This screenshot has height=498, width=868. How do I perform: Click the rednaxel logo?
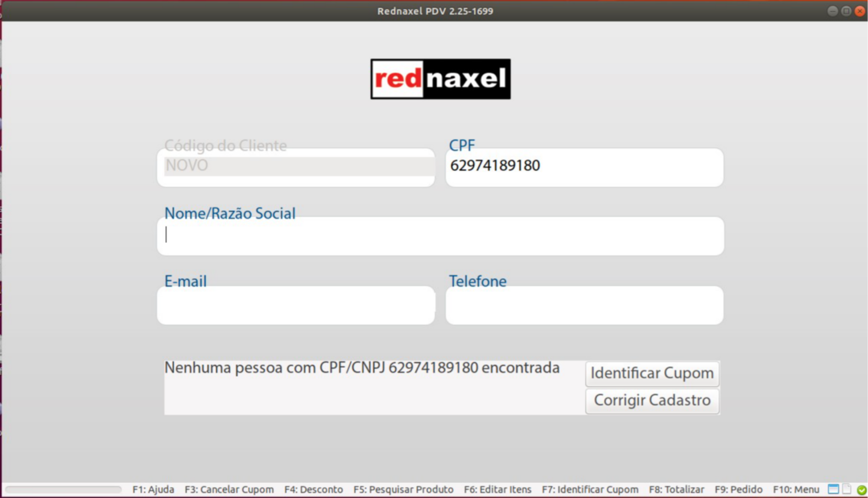440,78
